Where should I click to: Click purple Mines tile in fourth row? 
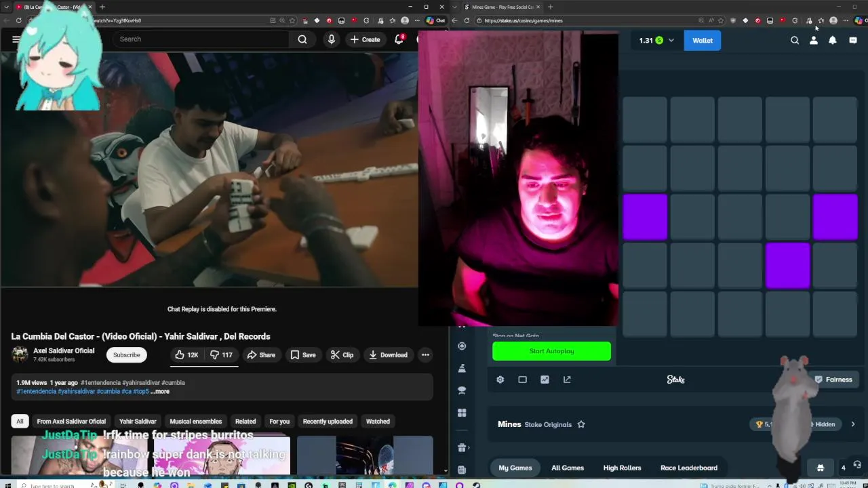click(787, 266)
